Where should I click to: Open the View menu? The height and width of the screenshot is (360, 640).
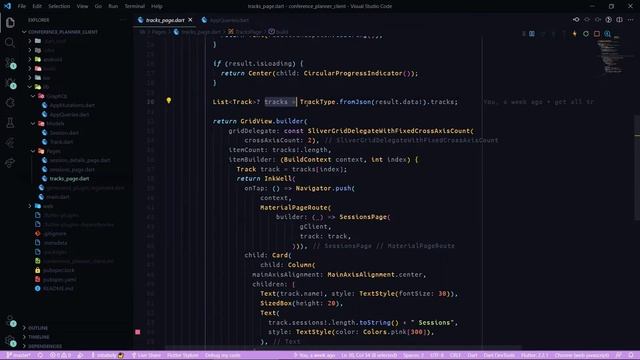coord(82,6)
